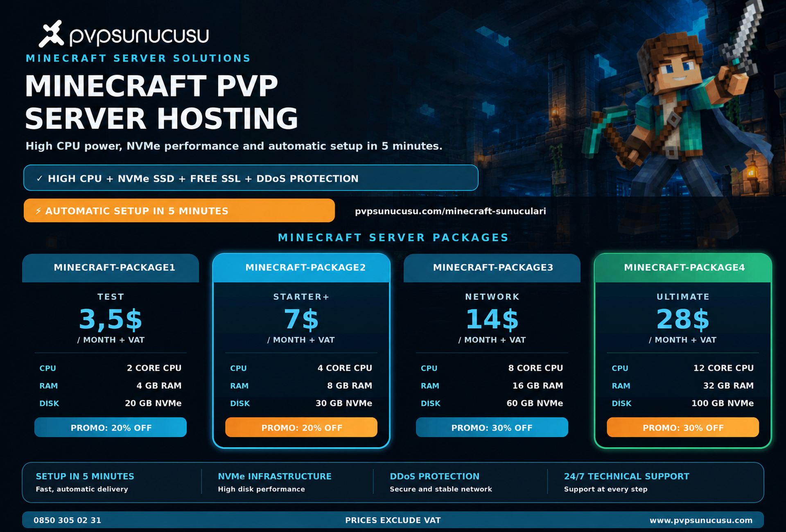The width and height of the screenshot is (786, 532).
Task: Select the MINECRAFT-PACKAGE4 header
Action: point(683,268)
